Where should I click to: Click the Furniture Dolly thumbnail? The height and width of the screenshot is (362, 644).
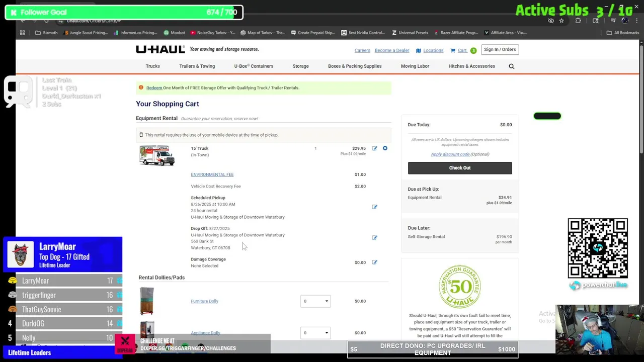[x=147, y=301]
